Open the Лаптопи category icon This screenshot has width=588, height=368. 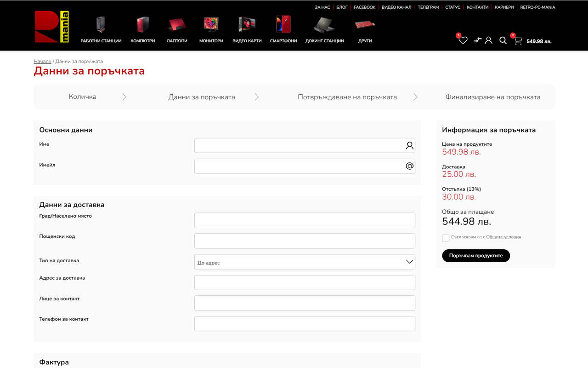177,25
